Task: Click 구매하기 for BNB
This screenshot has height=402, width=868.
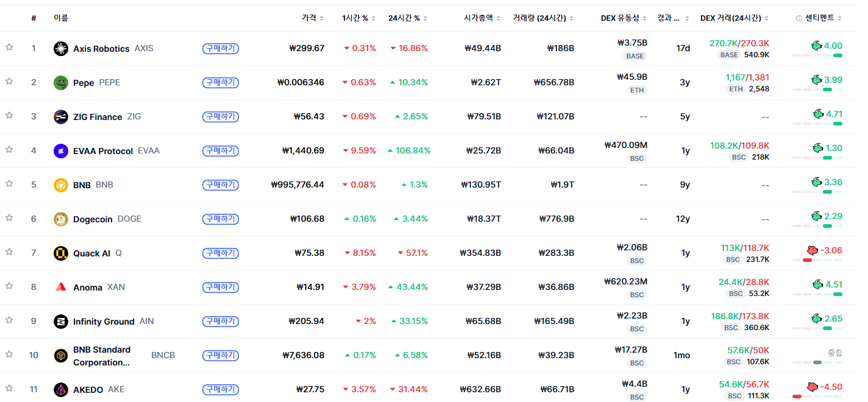Action: pos(220,185)
